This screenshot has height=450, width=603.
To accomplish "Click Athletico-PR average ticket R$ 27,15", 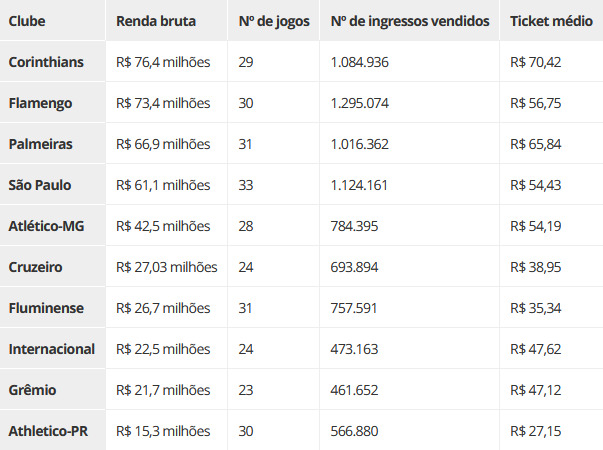I will coord(535,431).
